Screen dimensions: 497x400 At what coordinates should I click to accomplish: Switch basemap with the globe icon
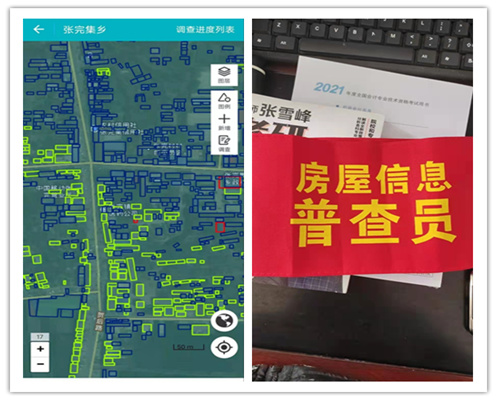[224, 321]
